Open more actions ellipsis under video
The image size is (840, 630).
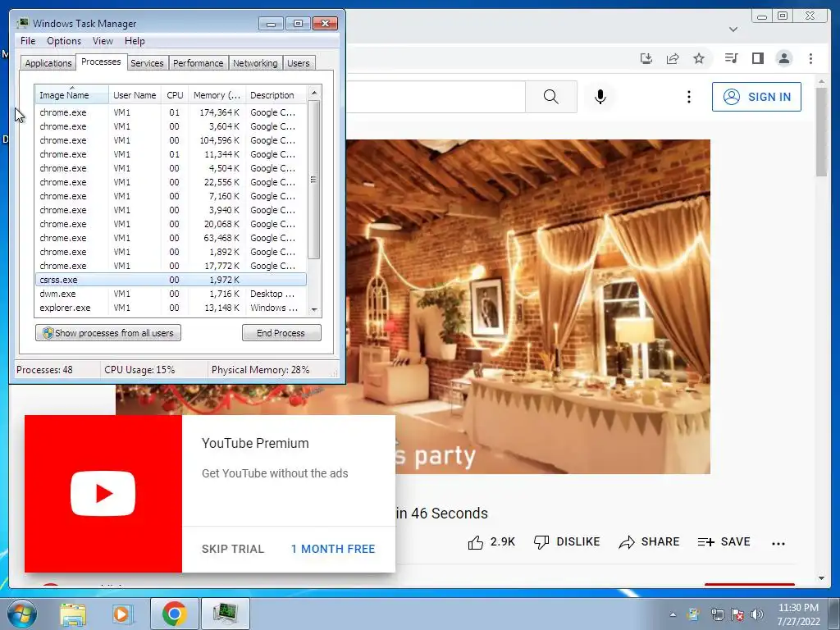tap(778, 543)
